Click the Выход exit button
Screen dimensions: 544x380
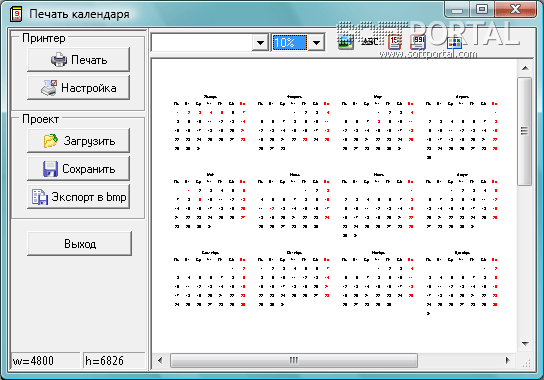pyautogui.click(x=79, y=244)
